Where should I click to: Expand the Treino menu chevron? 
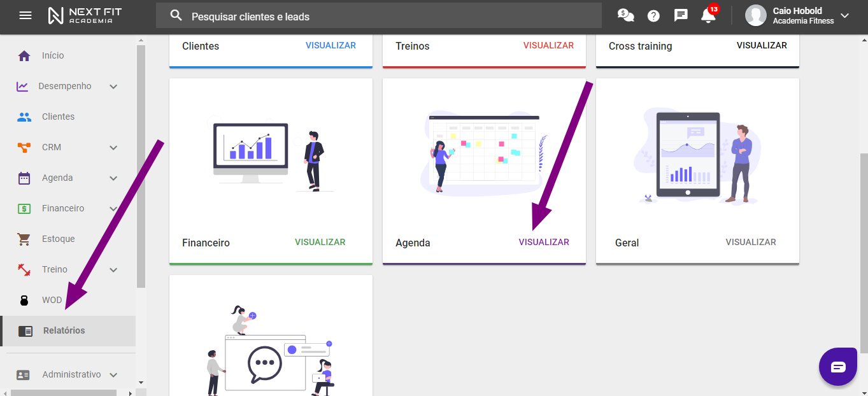[113, 270]
